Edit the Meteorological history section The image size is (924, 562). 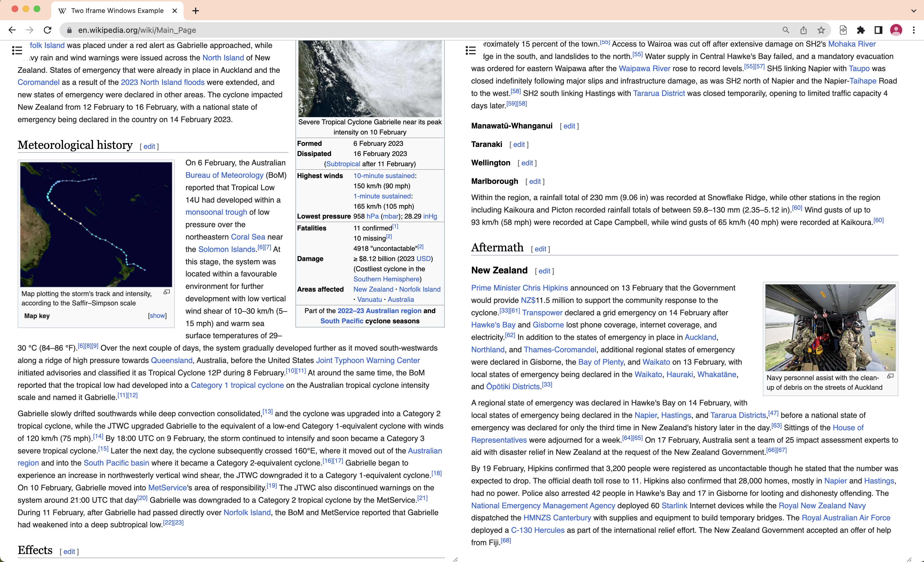(149, 147)
